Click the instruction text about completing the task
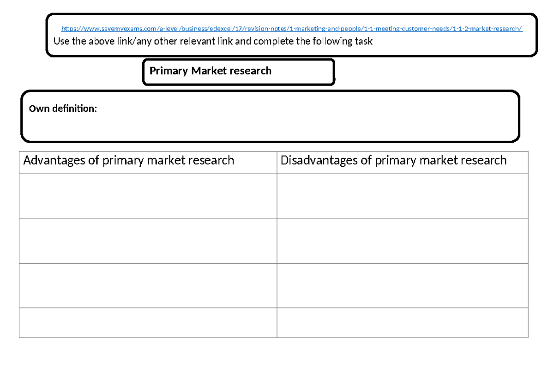This screenshot has height=392, width=554. tap(213, 41)
